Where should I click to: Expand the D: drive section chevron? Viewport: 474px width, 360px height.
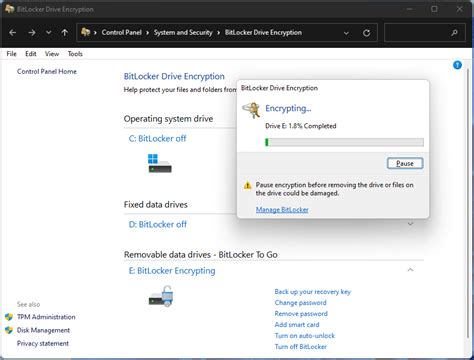410,224
